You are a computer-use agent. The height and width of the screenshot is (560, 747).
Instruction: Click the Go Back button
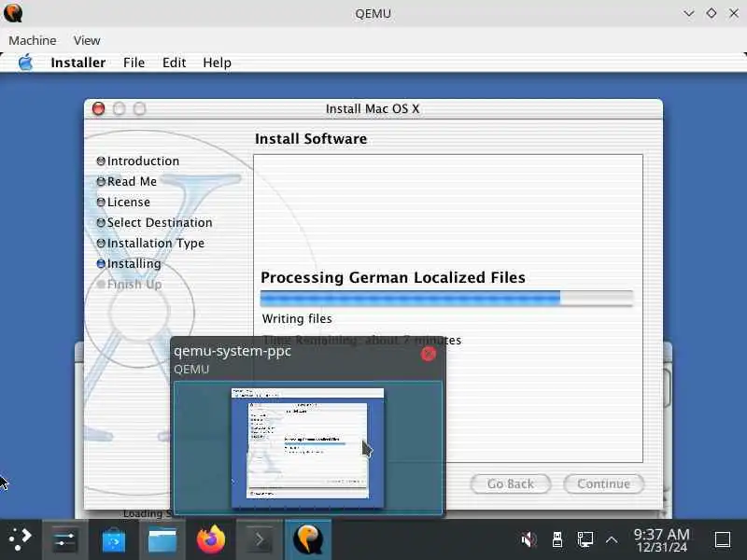click(510, 483)
